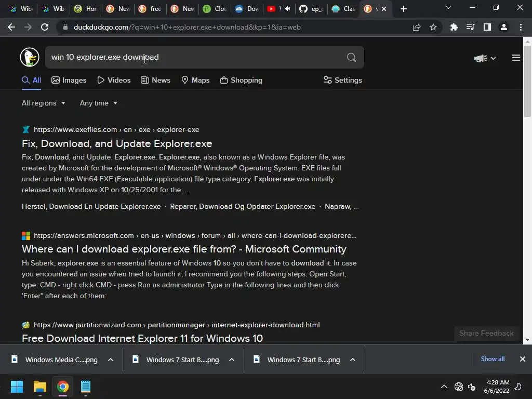The width and height of the screenshot is (532, 399).
Task: Expand the All regions dropdown
Action: (x=44, y=103)
